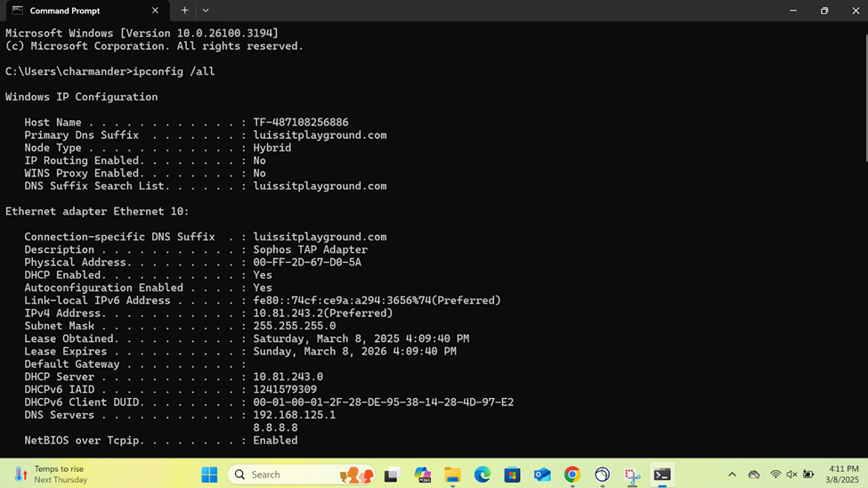Restore down the terminal window

click(824, 11)
